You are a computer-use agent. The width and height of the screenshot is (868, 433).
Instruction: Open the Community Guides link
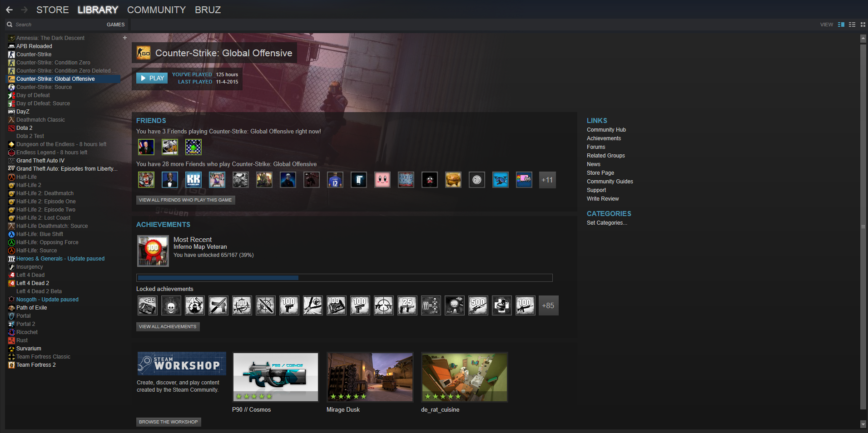pos(610,182)
